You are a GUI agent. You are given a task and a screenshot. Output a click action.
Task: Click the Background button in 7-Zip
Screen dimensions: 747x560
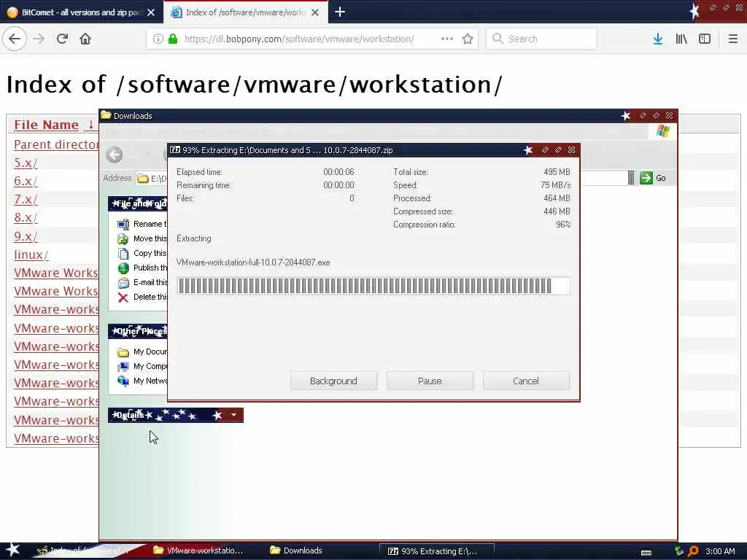(x=333, y=381)
